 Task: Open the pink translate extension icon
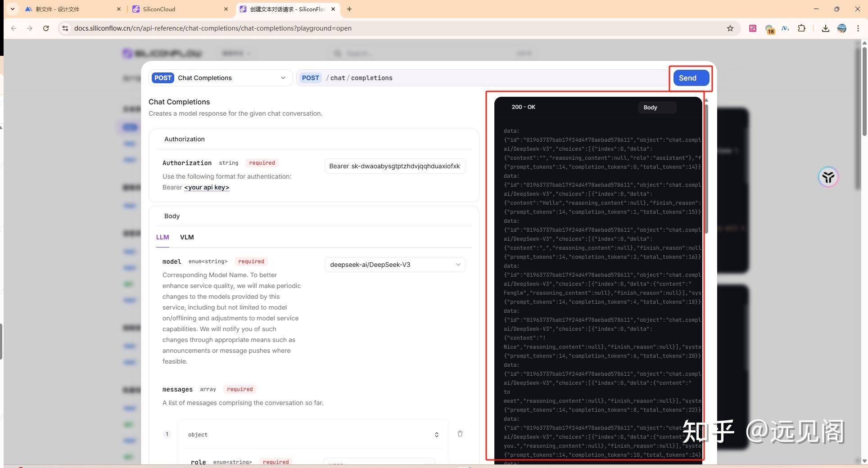click(753, 28)
